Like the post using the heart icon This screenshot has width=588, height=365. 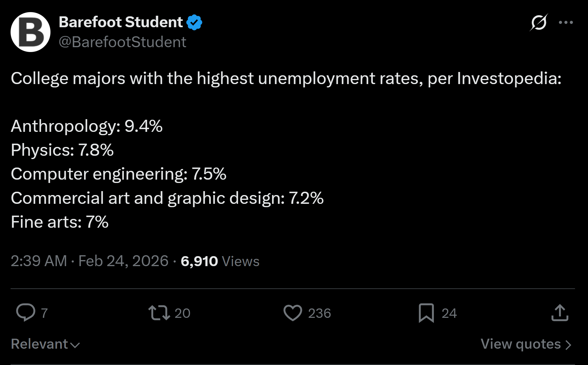[292, 313]
